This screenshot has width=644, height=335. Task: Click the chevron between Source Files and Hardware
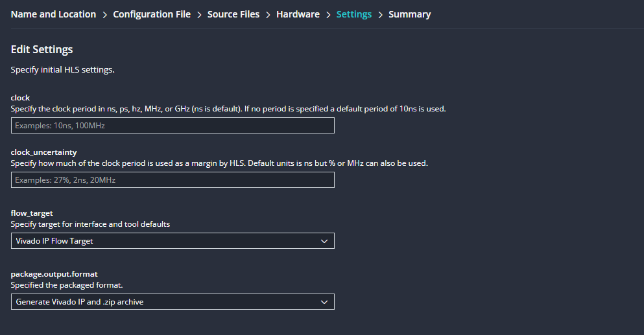pos(268,14)
